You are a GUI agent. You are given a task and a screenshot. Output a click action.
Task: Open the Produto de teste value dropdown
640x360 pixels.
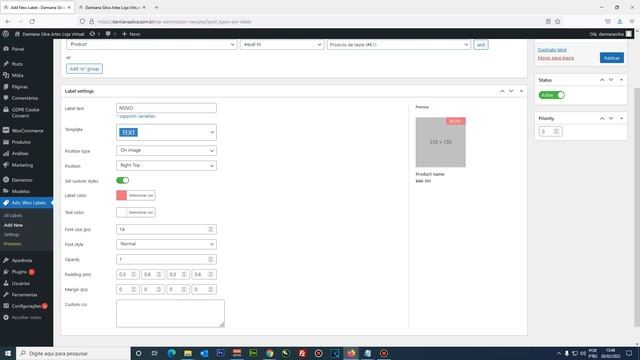click(x=399, y=44)
